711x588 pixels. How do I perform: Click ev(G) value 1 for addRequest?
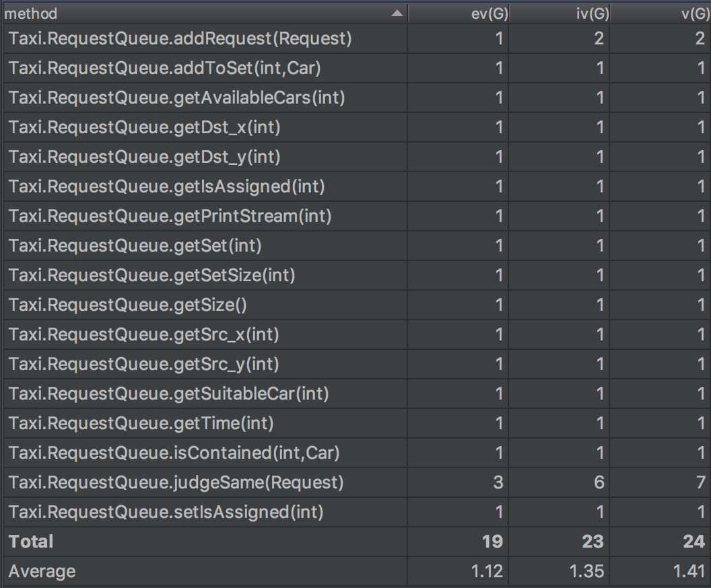pos(499,38)
